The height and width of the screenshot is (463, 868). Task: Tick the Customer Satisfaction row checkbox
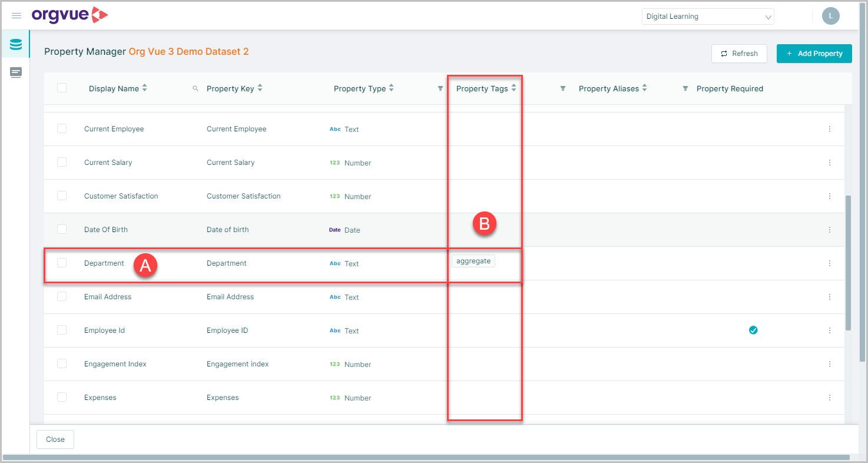[62, 196]
